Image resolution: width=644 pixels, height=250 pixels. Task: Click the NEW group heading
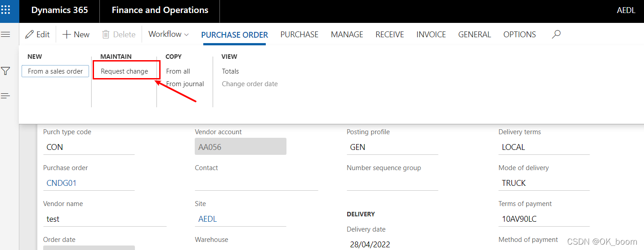coord(35,57)
